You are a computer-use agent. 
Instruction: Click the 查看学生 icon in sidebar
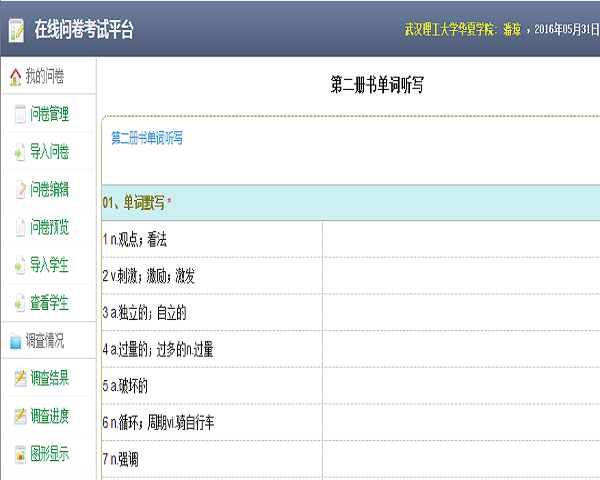coord(20,302)
